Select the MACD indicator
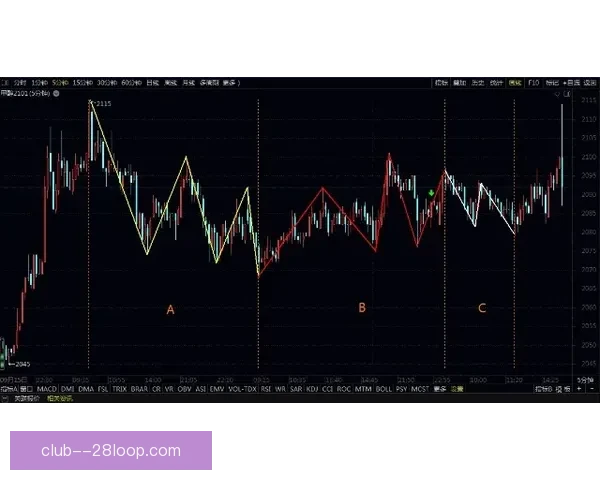The image size is (600, 480). (x=47, y=389)
